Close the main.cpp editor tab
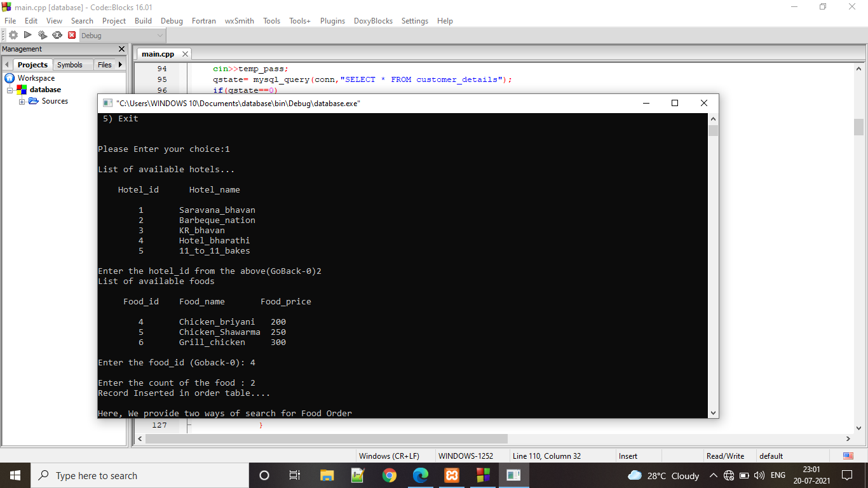Viewport: 868px width, 488px height. [x=185, y=55]
